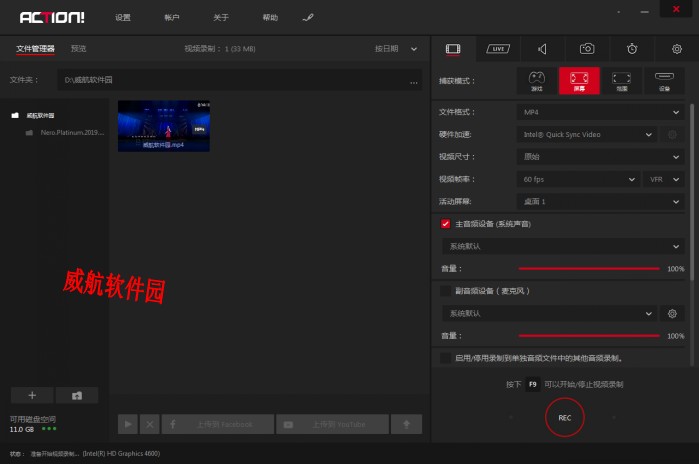Open microphone device settings gear

673,313
